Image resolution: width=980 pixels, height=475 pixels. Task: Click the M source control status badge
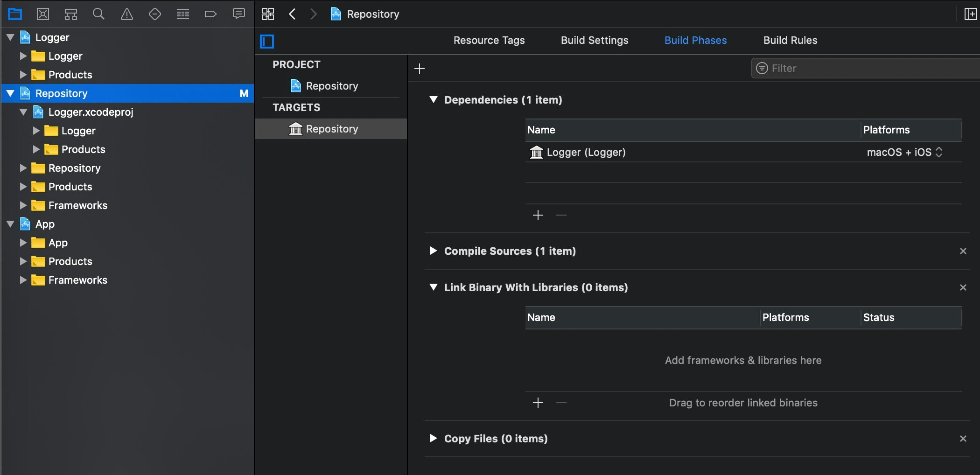pyautogui.click(x=244, y=93)
